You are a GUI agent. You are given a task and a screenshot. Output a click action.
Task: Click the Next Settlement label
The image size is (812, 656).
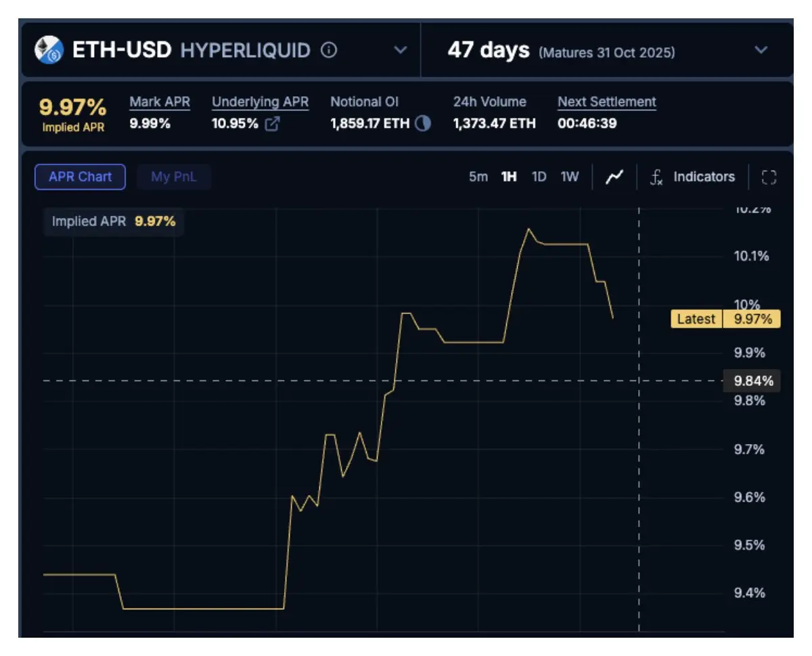[607, 102]
